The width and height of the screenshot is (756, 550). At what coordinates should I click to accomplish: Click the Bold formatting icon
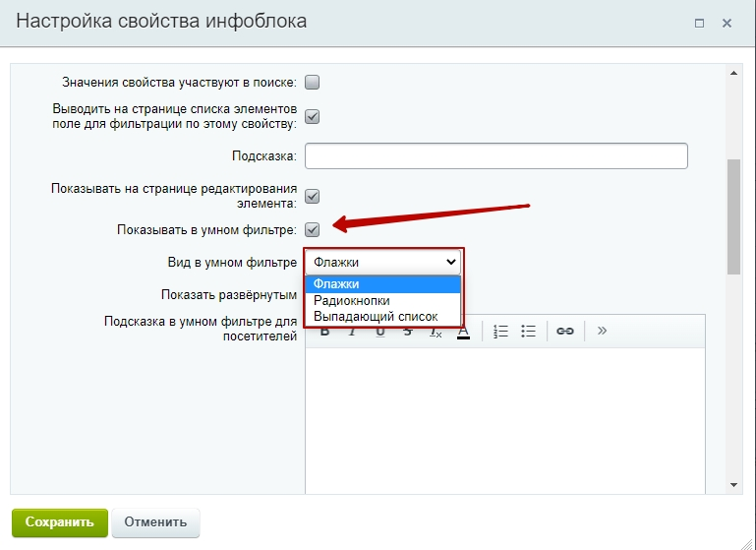[325, 332]
